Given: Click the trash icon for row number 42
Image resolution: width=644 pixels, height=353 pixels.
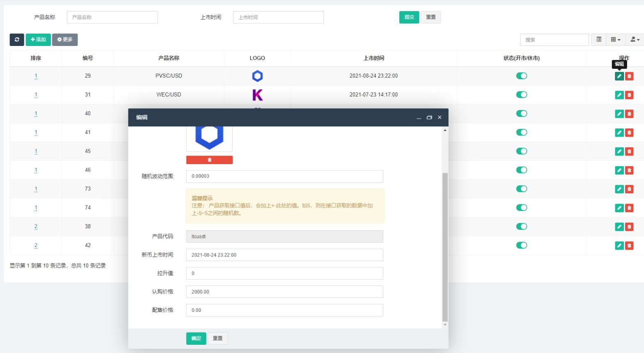Looking at the screenshot, I should 629,246.
